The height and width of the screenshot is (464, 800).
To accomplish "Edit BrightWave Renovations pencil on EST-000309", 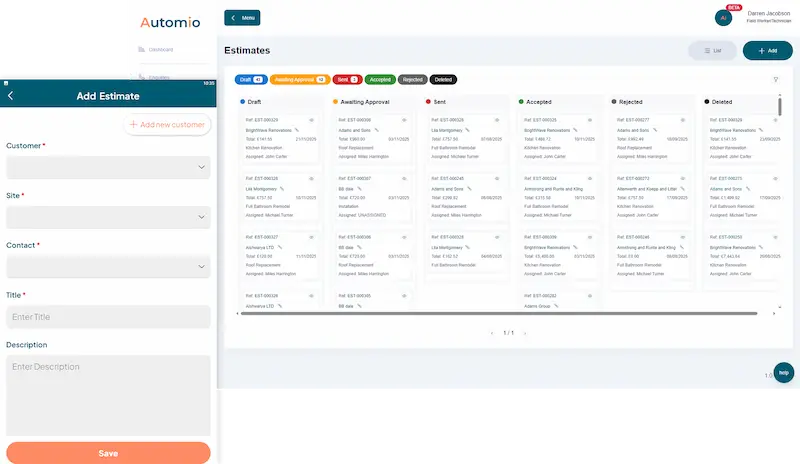I will (x=575, y=248).
